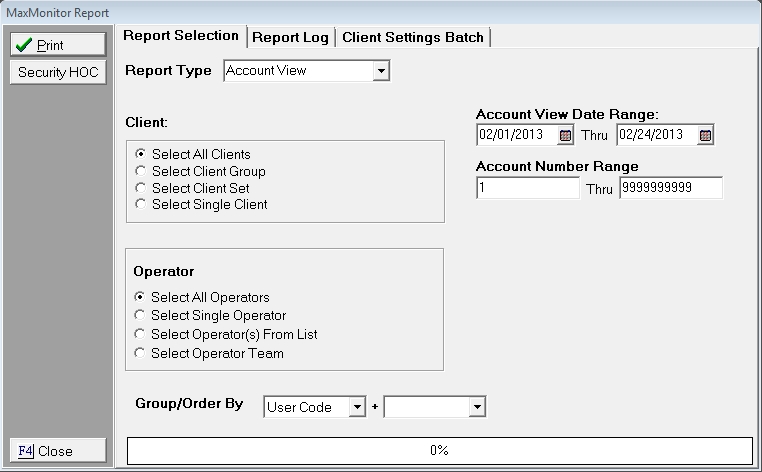The height and width of the screenshot is (472, 762).
Task: Switch to the Report Log tab
Action: click(x=290, y=37)
